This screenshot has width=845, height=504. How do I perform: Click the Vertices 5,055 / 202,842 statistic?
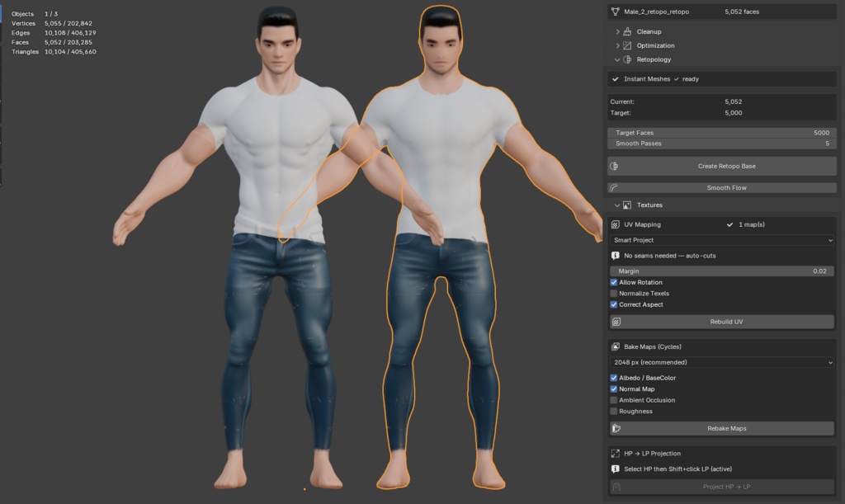pyautogui.click(x=52, y=24)
